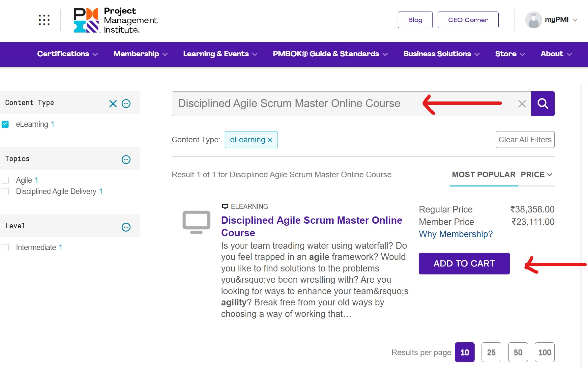Click the magnifying glass search button
The height and width of the screenshot is (367, 588).
tap(543, 104)
